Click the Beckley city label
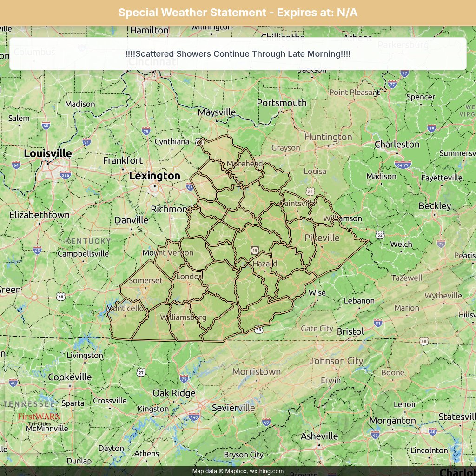The width and height of the screenshot is (476, 476). [x=435, y=206]
